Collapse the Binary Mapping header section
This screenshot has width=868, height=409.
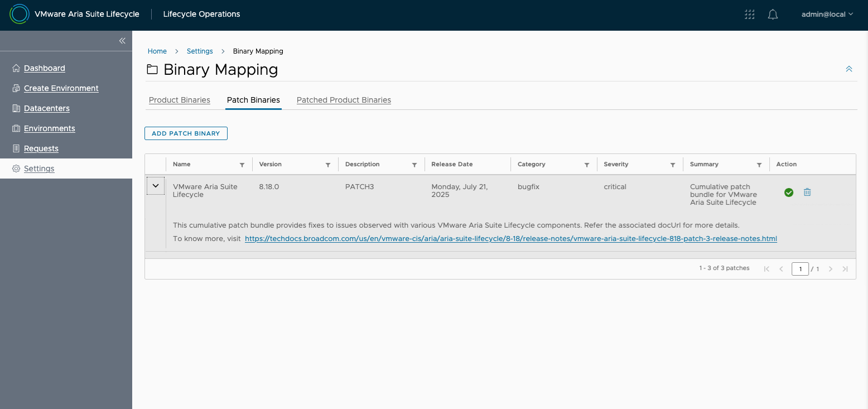(848, 69)
